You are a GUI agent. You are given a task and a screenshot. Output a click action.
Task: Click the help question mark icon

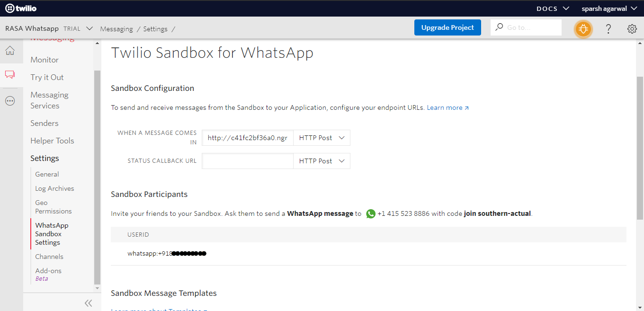608,29
